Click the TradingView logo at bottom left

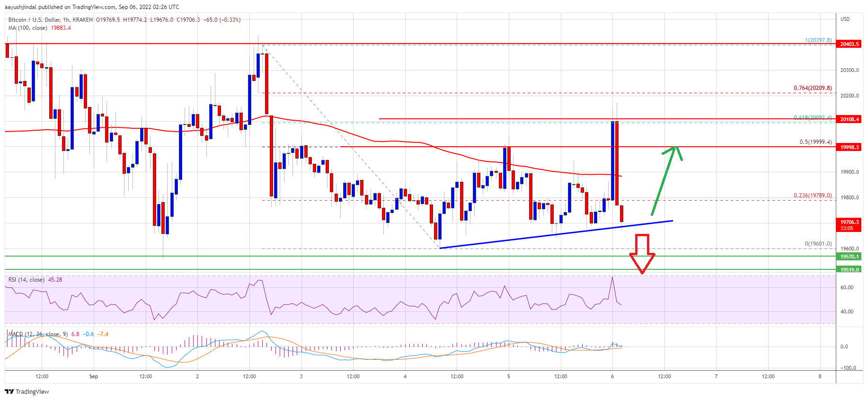click(27, 391)
